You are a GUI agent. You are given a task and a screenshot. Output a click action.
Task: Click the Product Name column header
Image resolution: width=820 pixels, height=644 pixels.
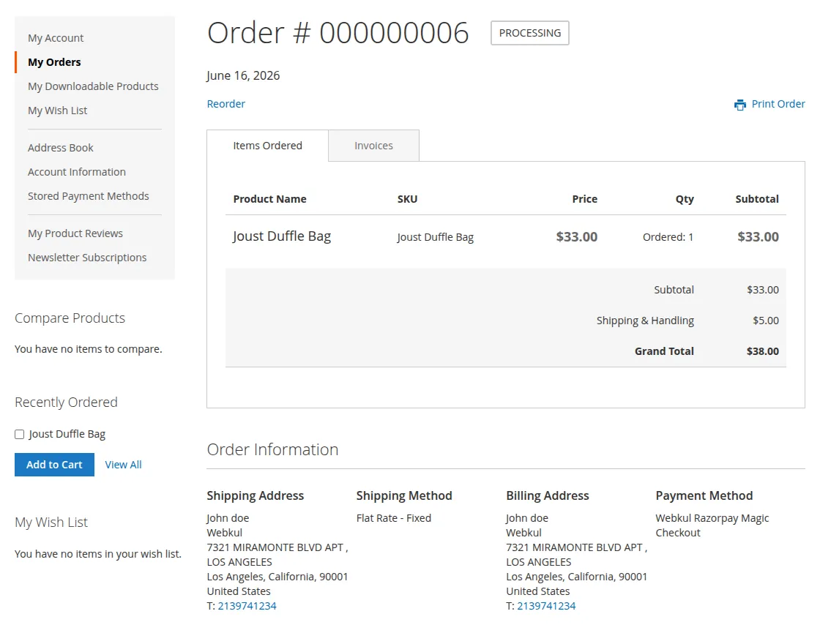[270, 199]
